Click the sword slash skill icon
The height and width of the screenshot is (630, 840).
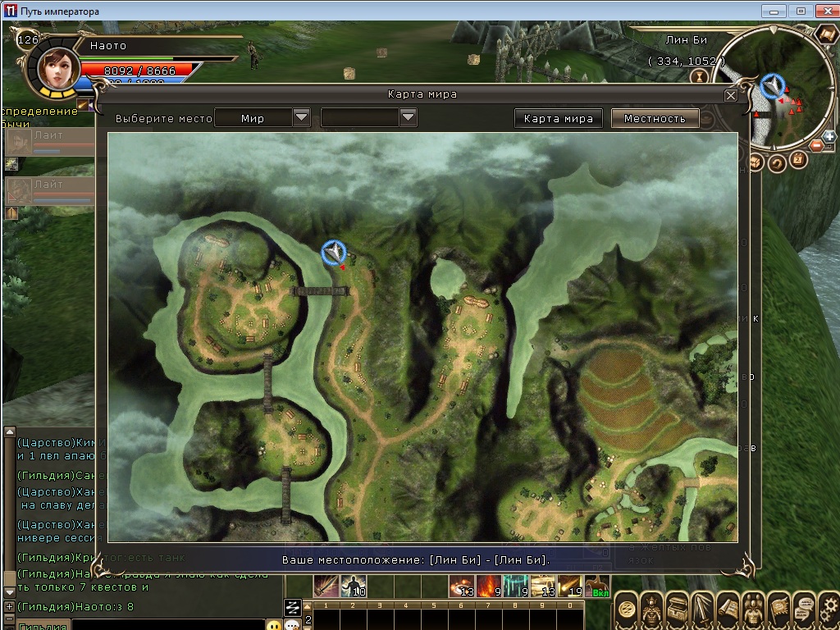[326, 586]
